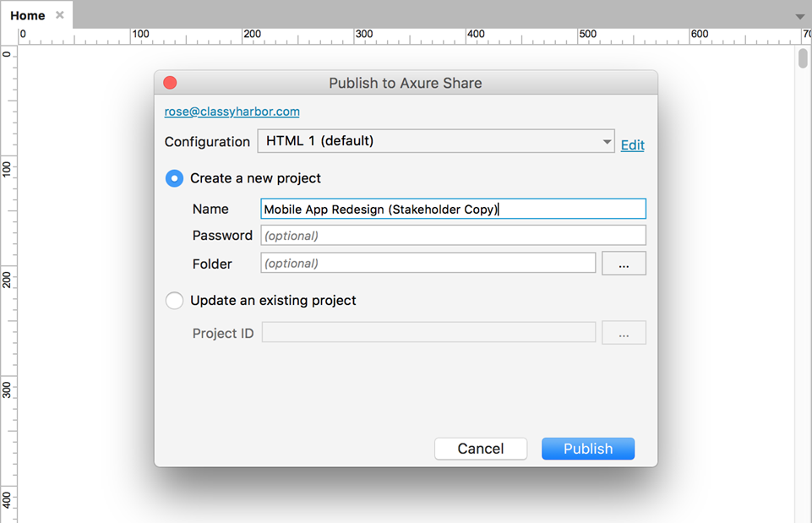This screenshot has height=523, width=812.
Task: Cancel the publish dialog
Action: pyautogui.click(x=481, y=449)
